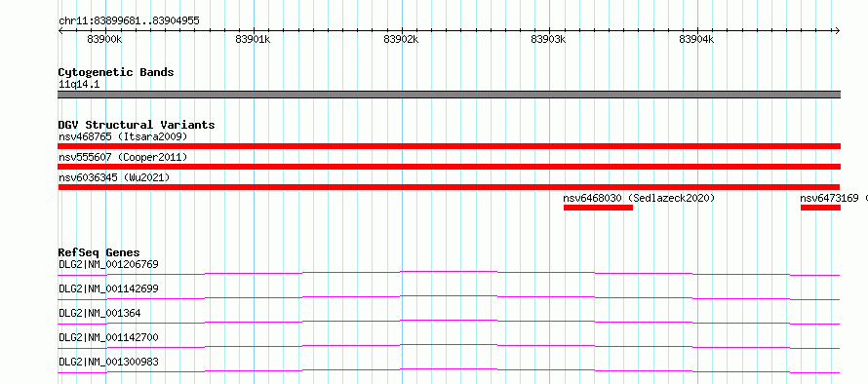Select the RefSeq Genes track title
Image resolution: width=868 pixels, height=384 pixels.
(x=99, y=252)
